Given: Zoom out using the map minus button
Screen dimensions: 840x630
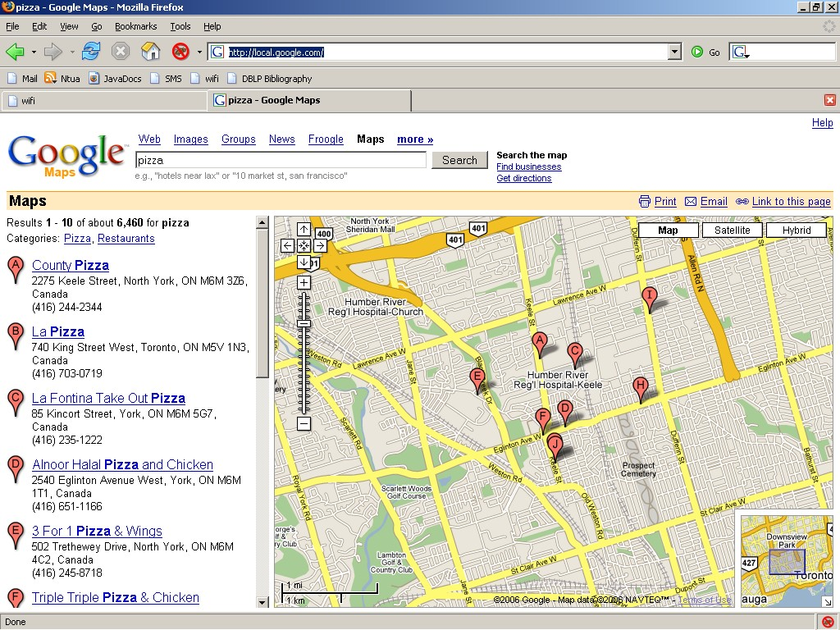Looking at the screenshot, I should coord(304,424).
